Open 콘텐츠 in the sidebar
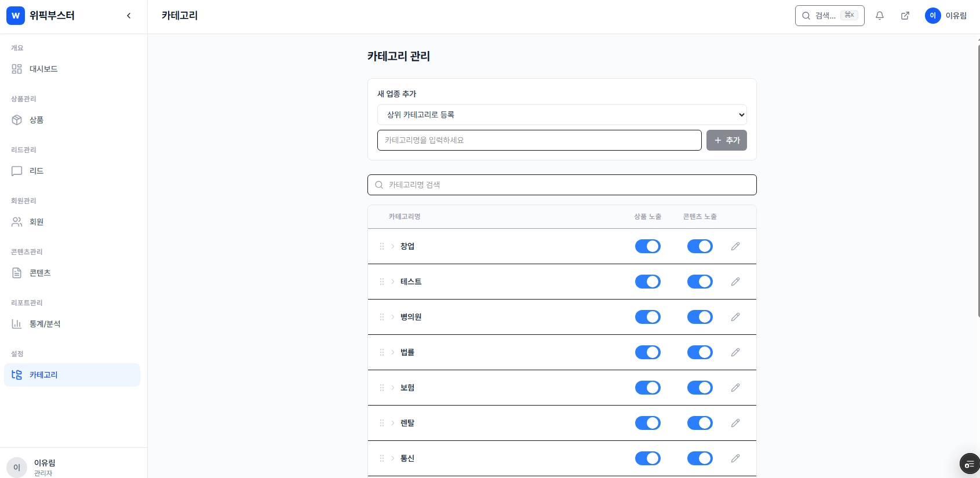This screenshot has height=478, width=980. [x=72, y=273]
